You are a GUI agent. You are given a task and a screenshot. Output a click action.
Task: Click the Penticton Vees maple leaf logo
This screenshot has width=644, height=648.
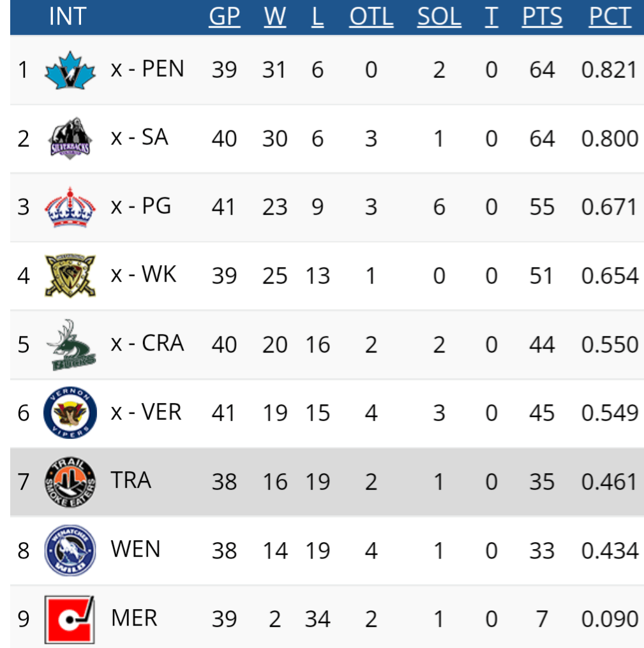(x=70, y=70)
